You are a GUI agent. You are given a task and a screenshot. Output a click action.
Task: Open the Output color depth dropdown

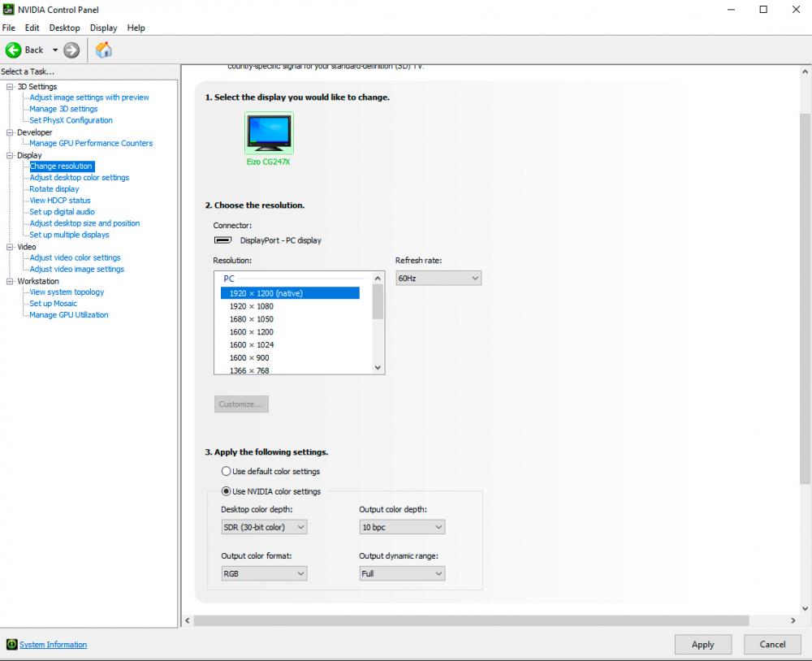point(402,527)
